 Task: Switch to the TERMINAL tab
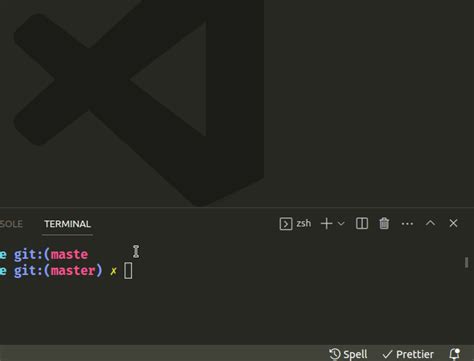pyautogui.click(x=67, y=224)
